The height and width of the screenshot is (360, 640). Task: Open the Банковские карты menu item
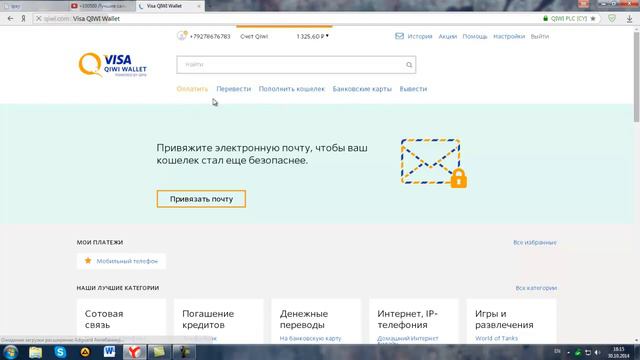[x=362, y=89]
